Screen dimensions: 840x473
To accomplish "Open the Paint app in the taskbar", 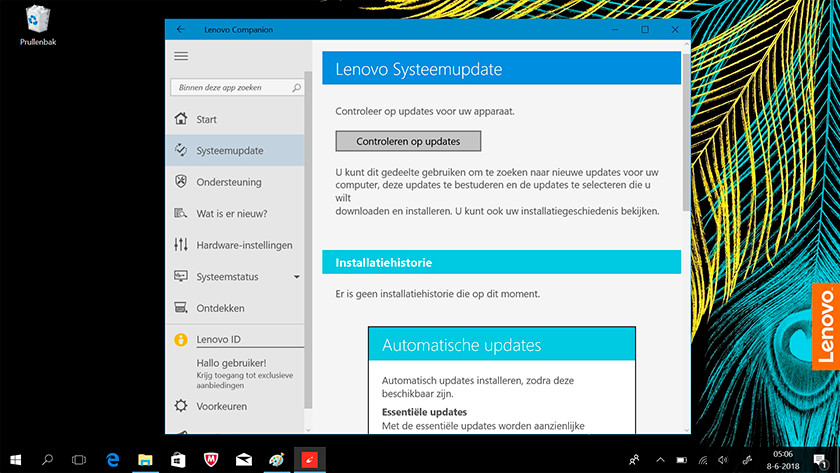I will 276,460.
